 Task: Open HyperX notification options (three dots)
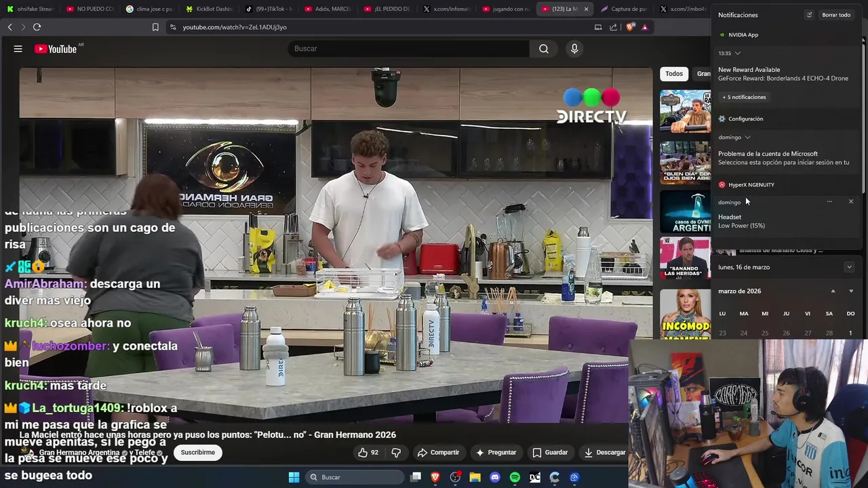[829, 201]
